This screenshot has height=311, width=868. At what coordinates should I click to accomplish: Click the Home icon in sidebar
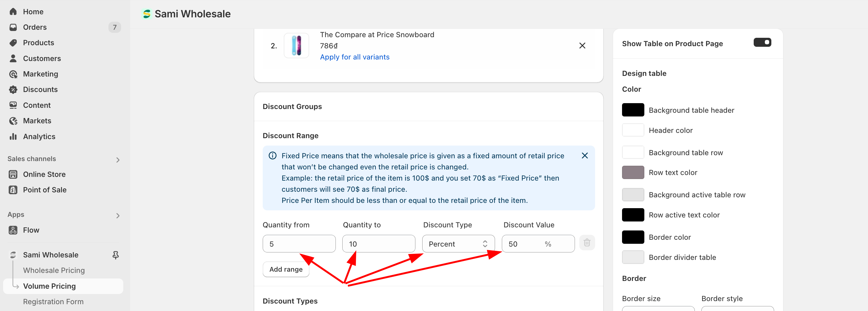(13, 11)
